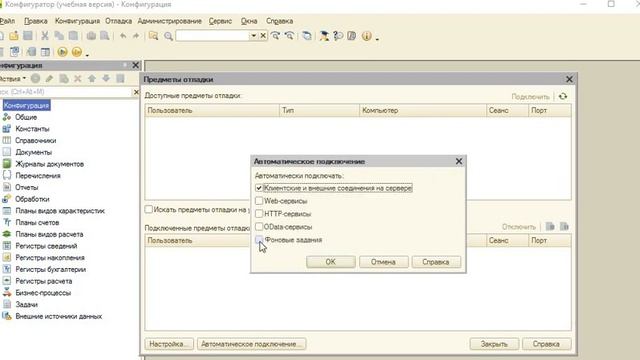Click the toolbar search input field
This screenshot has width=640, height=360.
pyautogui.click(x=212, y=36)
